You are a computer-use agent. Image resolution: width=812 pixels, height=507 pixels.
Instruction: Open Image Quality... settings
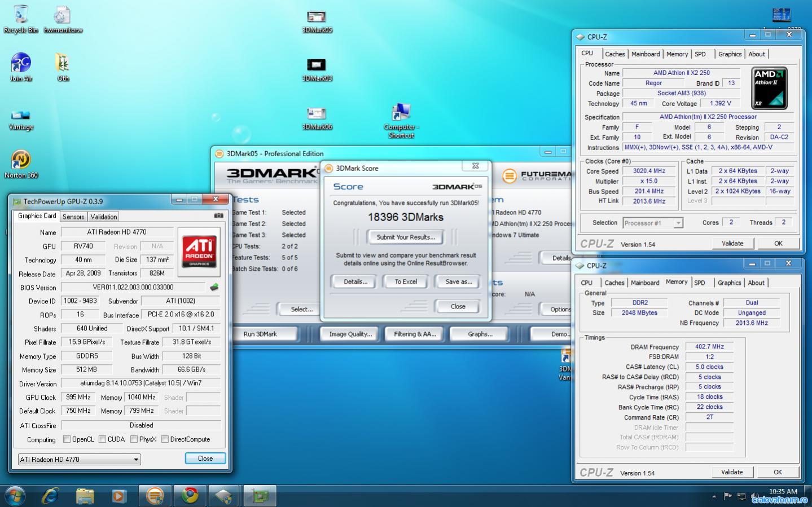[x=350, y=334]
